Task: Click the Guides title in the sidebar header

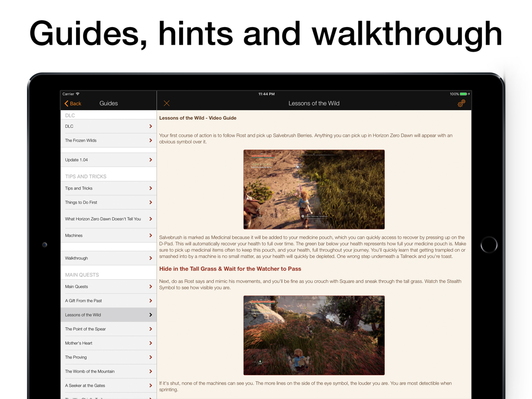Action: click(109, 104)
